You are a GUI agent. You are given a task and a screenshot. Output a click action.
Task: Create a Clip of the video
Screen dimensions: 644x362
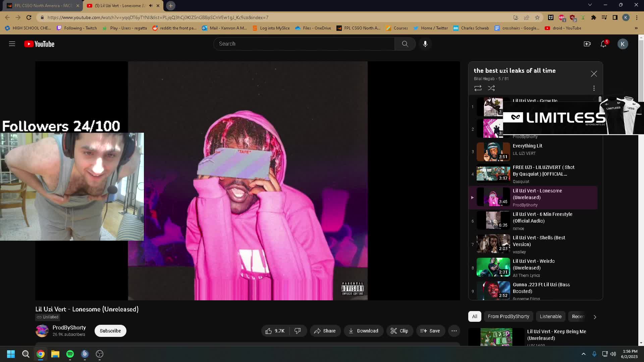pyautogui.click(x=399, y=331)
